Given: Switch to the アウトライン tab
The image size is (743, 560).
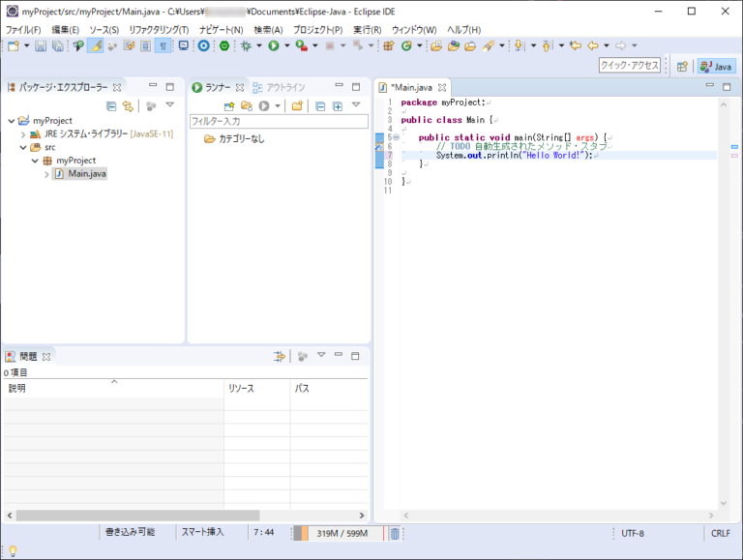Looking at the screenshot, I should 279,87.
